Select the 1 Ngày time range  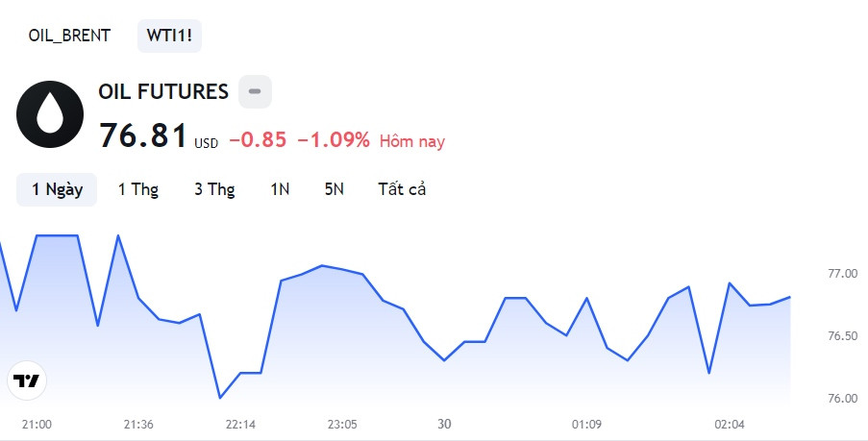pyautogui.click(x=57, y=189)
